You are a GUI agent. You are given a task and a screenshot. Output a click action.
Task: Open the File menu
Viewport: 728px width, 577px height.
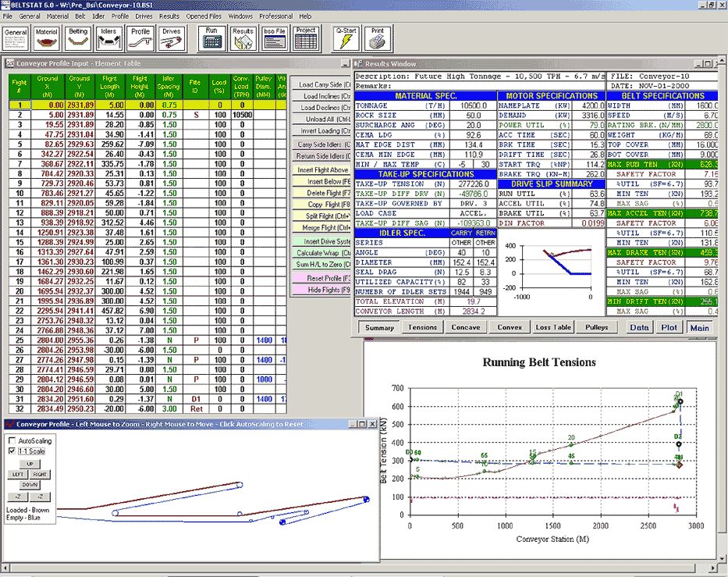(8, 16)
